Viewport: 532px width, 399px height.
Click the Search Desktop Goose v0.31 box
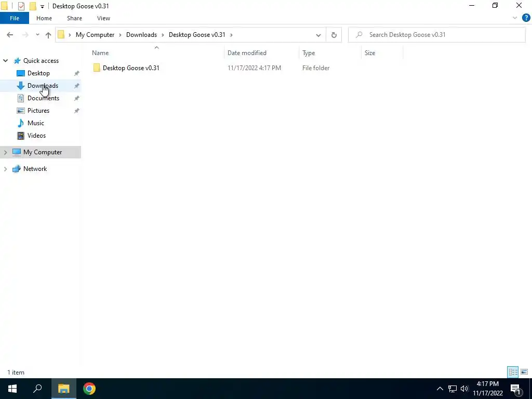pos(436,35)
